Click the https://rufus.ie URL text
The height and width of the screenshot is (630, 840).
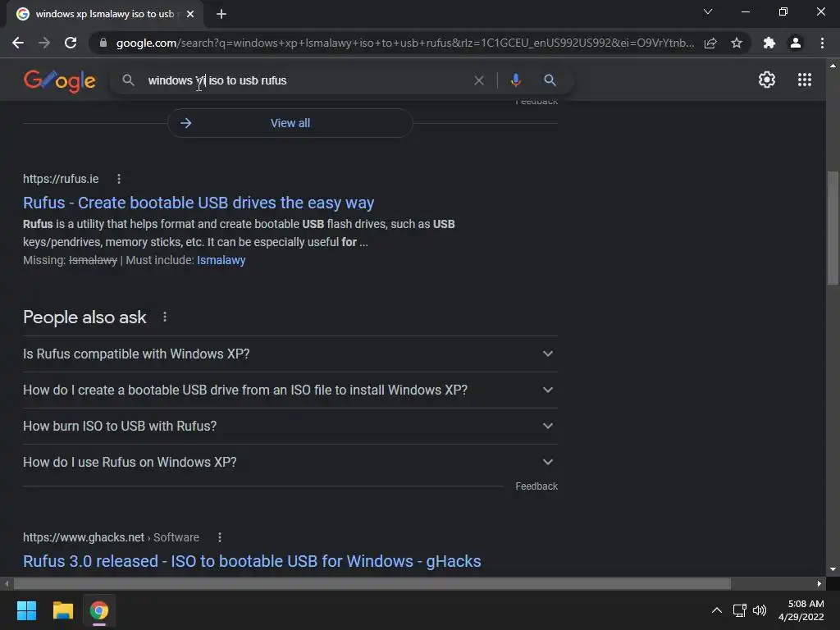click(x=61, y=179)
